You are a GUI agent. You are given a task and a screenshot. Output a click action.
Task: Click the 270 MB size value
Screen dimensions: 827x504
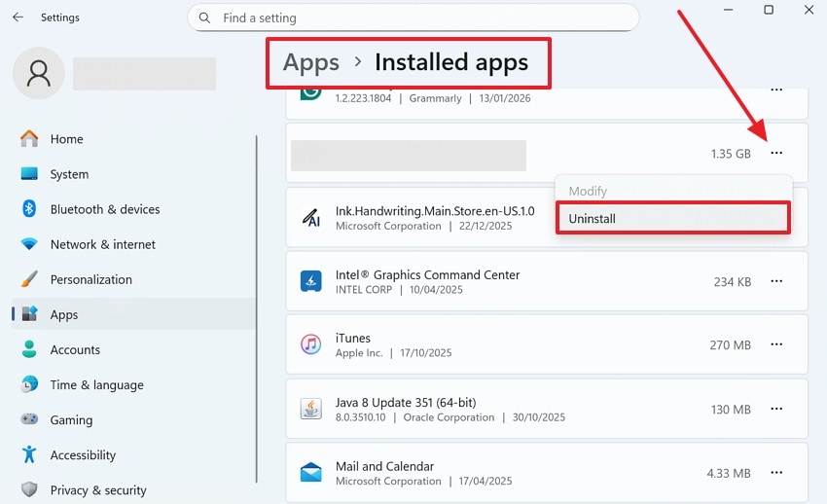coord(730,345)
